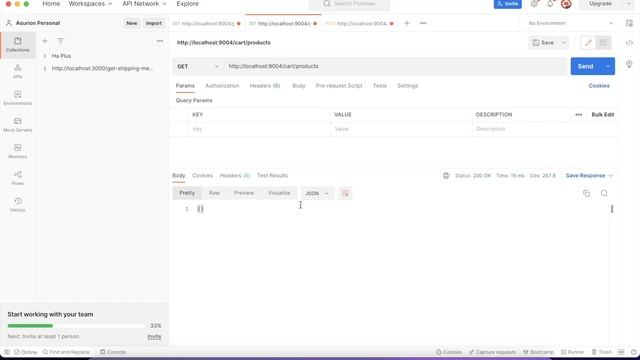
Task: Open the GET method dropdown
Action: (198, 67)
